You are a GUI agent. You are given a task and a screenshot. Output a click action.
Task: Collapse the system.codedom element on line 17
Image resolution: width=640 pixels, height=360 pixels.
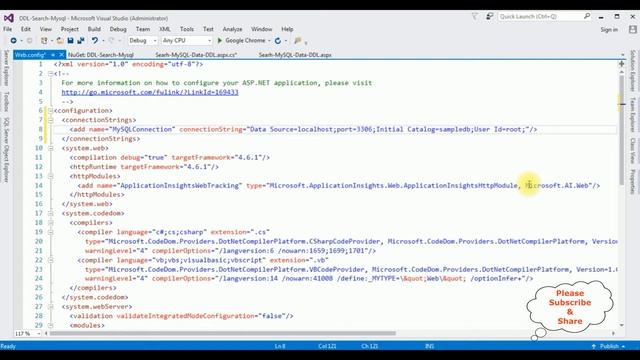tap(50, 213)
